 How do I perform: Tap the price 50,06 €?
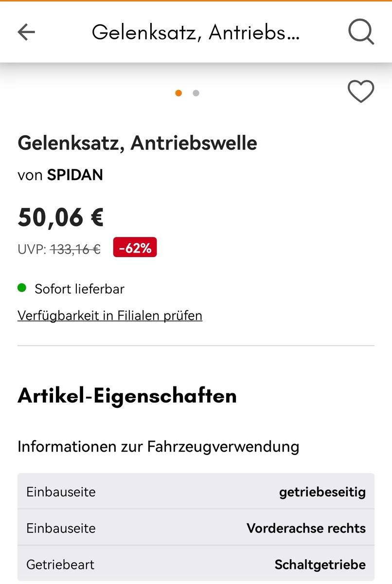(61, 217)
